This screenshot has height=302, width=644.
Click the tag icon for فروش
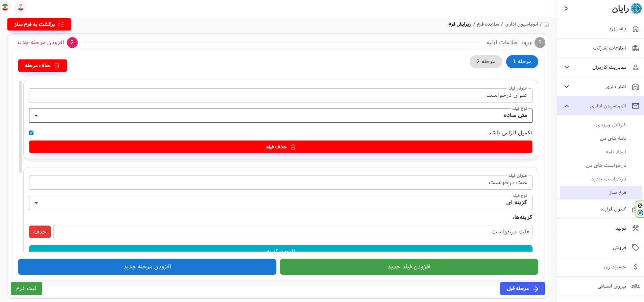click(x=636, y=248)
